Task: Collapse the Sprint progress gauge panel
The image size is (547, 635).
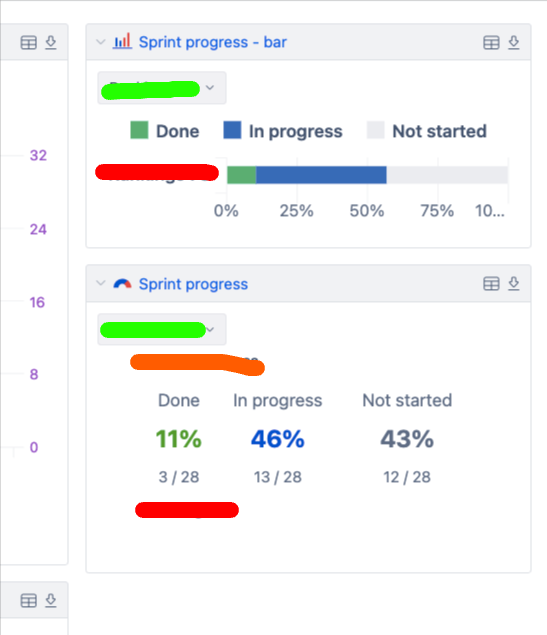Action: click(100, 283)
